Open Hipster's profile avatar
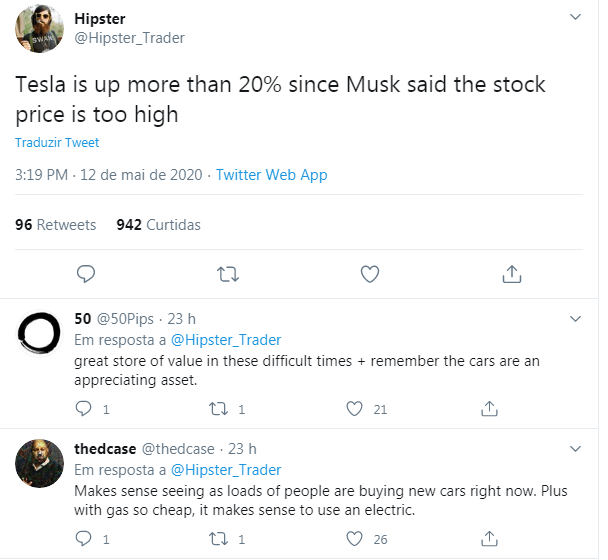Viewport: 608px width, 560px height. [40, 32]
